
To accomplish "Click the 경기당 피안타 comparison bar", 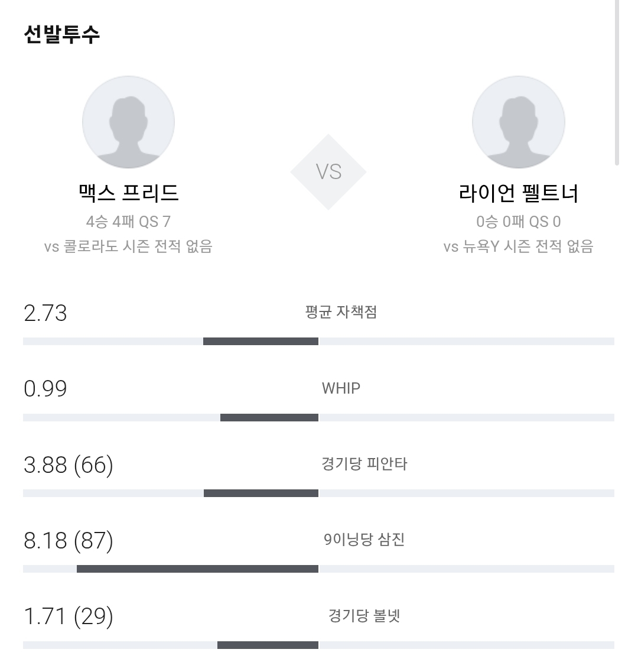I will [x=319, y=494].
